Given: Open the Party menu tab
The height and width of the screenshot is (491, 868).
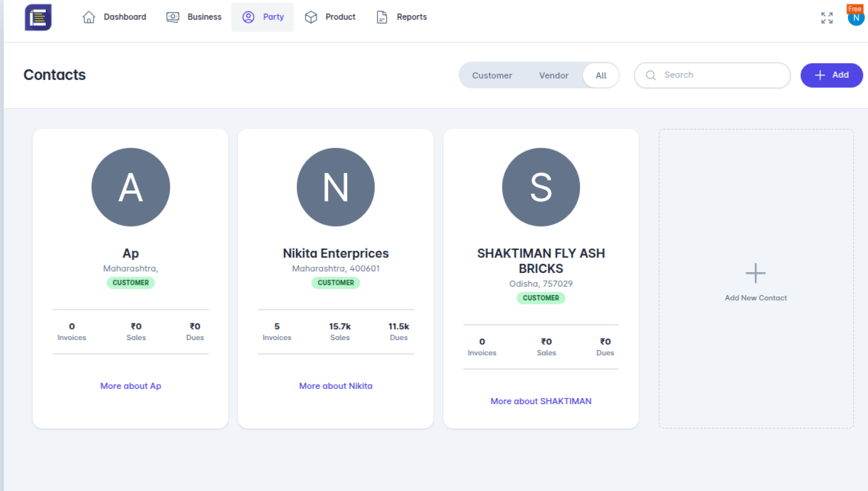Looking at the screenshot, I should point(263,17).
